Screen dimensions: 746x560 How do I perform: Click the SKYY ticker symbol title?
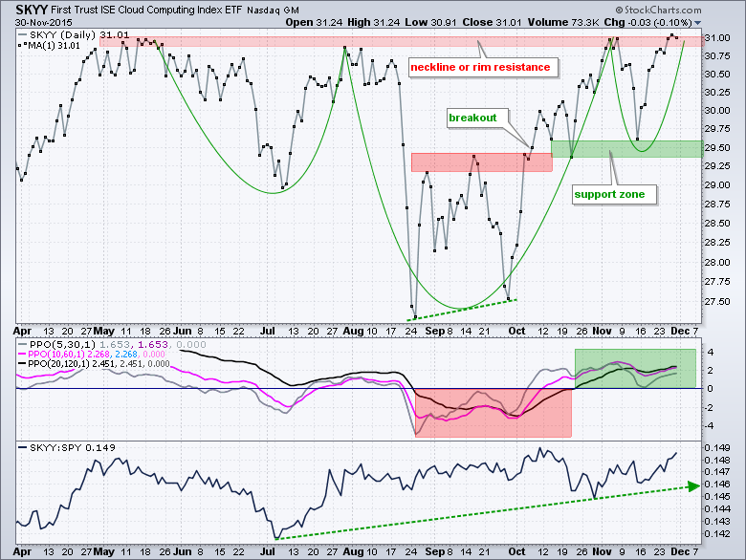(32, 10)
